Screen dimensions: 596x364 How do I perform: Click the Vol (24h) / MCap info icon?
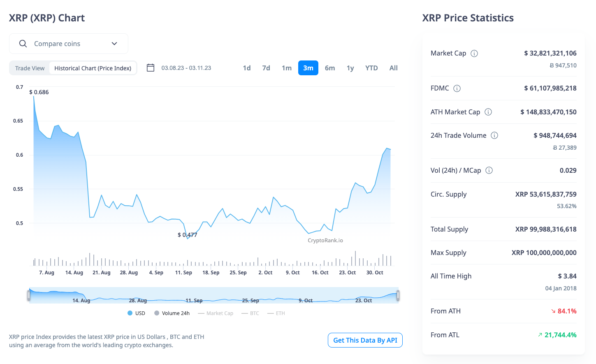point(489,170)
